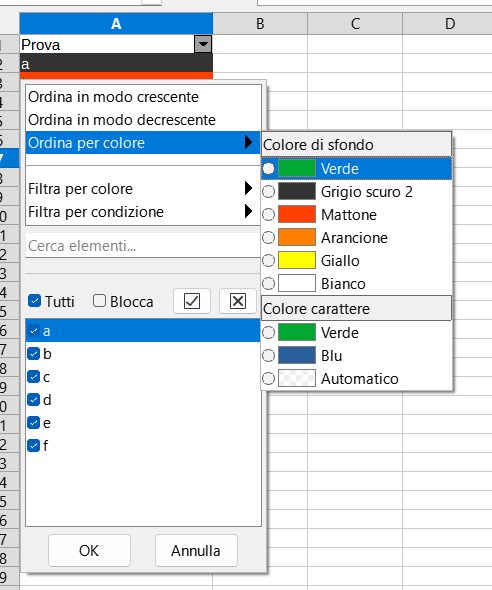Screen dimensions: 492x590
Task: Select Arancione background radio button
Action: tap(269, 237)
